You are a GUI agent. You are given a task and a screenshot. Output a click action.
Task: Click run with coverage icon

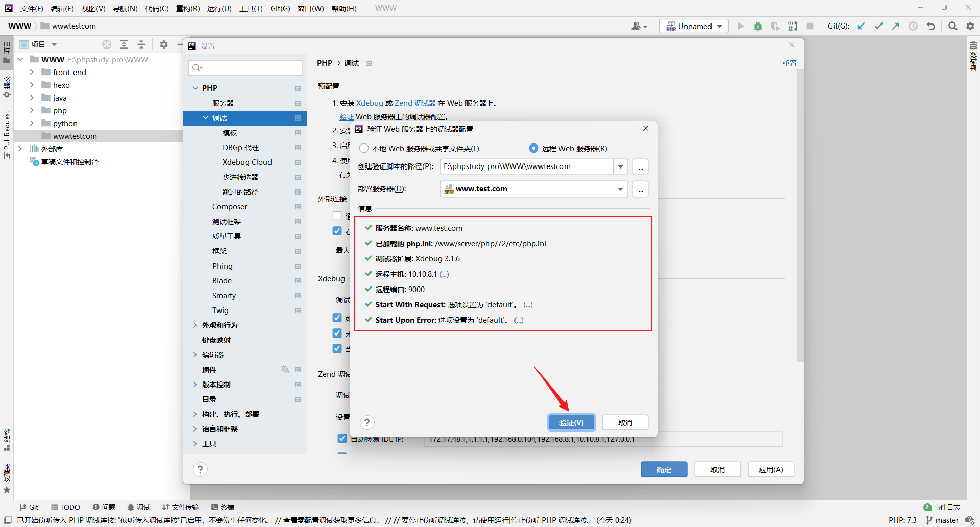coord(775,26)
